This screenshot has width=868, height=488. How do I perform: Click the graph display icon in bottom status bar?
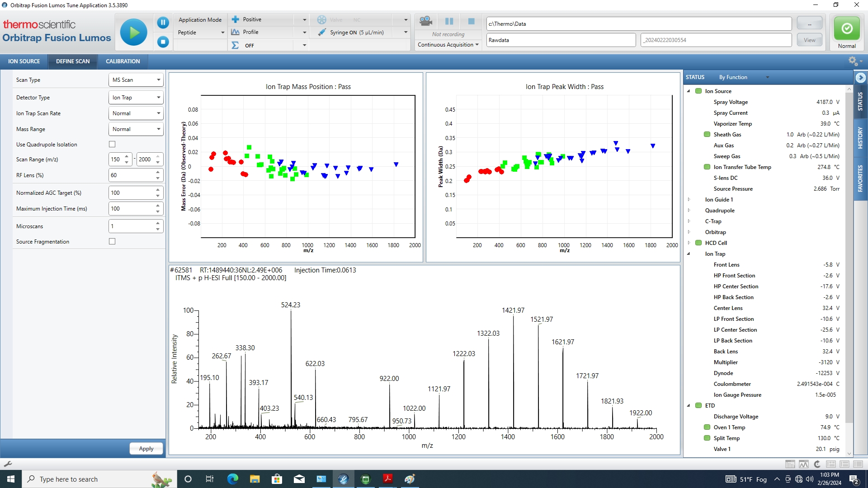pyautogui.click(x=803, y=464)
